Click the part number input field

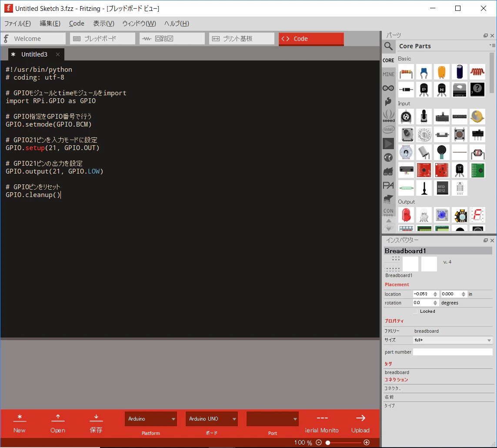453,352
